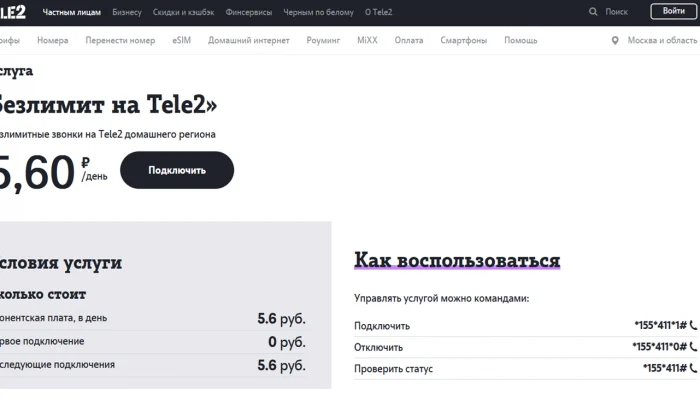This screenshot has height=400, width=700.
Task: Open the Бизнесу section
Action: 127,12
